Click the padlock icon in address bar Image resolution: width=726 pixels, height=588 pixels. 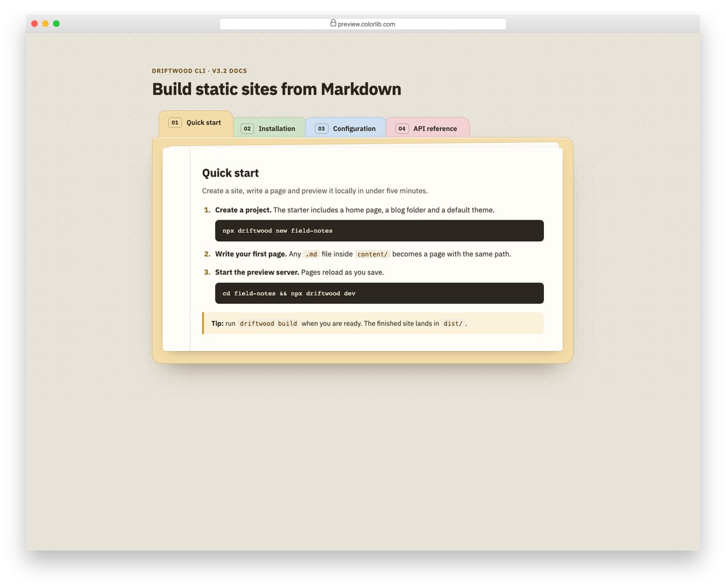pyautogui.click(x=333, y=23)
